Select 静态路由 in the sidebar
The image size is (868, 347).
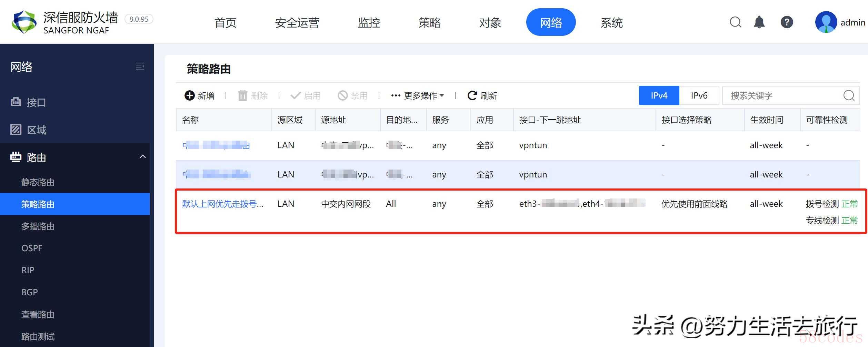(x=38, y=182)
